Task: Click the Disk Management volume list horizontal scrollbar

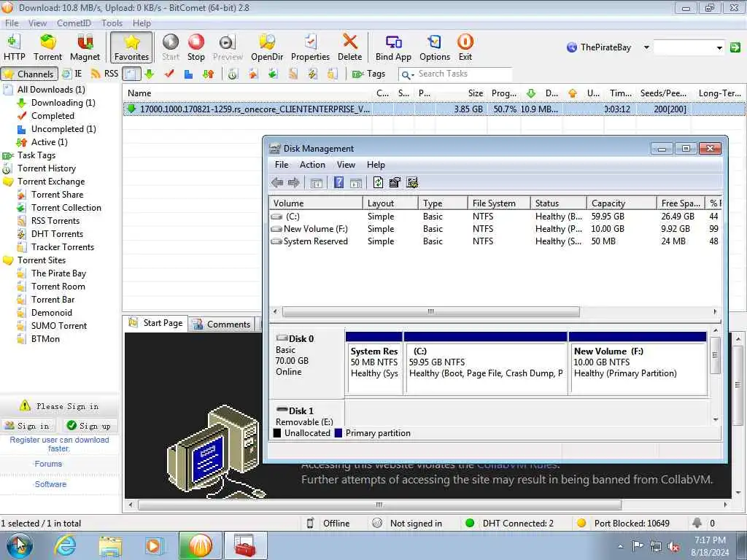Action: click(x=430, y=312)
